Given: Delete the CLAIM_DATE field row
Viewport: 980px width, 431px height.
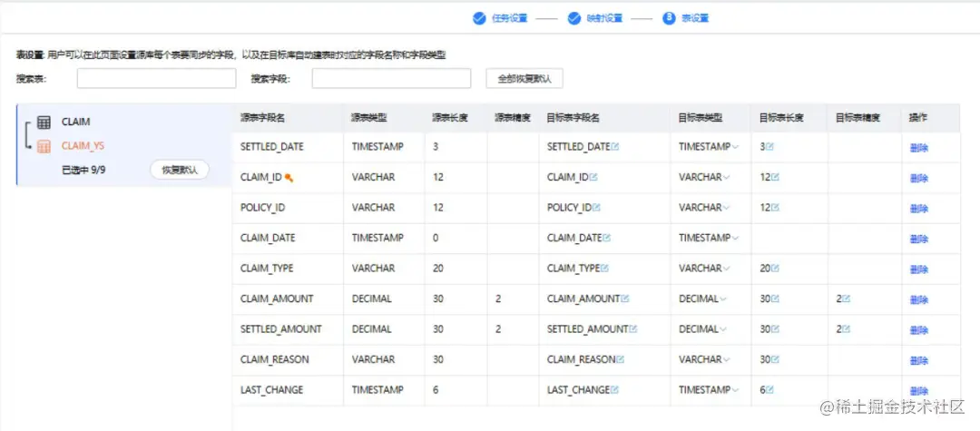Looking at the screenshot, I should (918, 240).
